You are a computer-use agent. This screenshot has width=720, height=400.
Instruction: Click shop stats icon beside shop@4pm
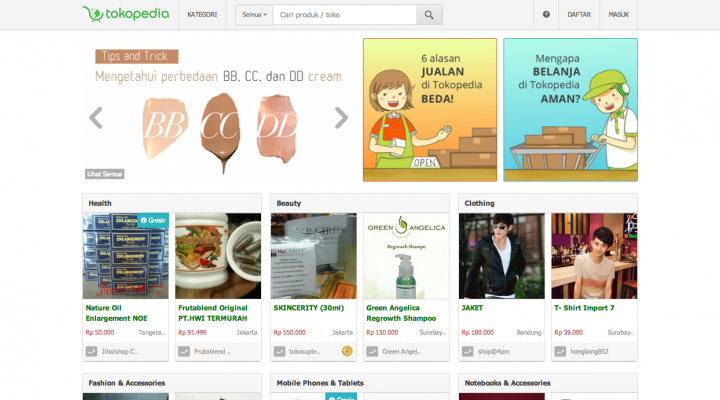pos(467,351)
